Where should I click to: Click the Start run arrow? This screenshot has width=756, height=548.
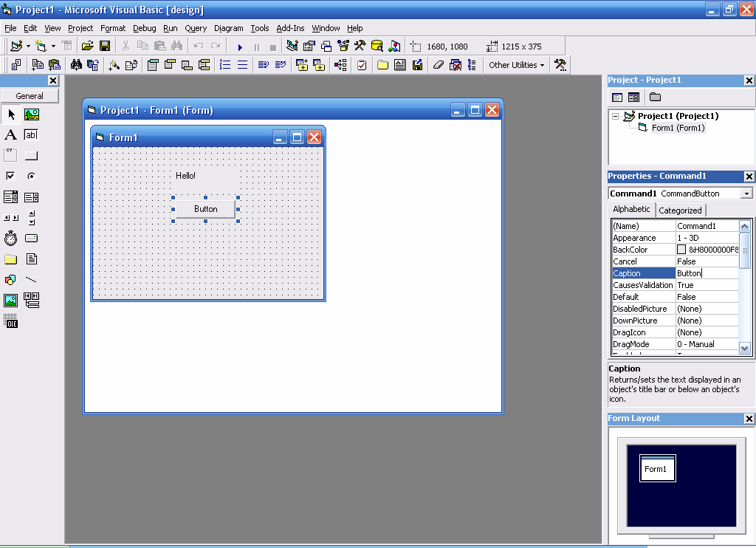[240, 47]
